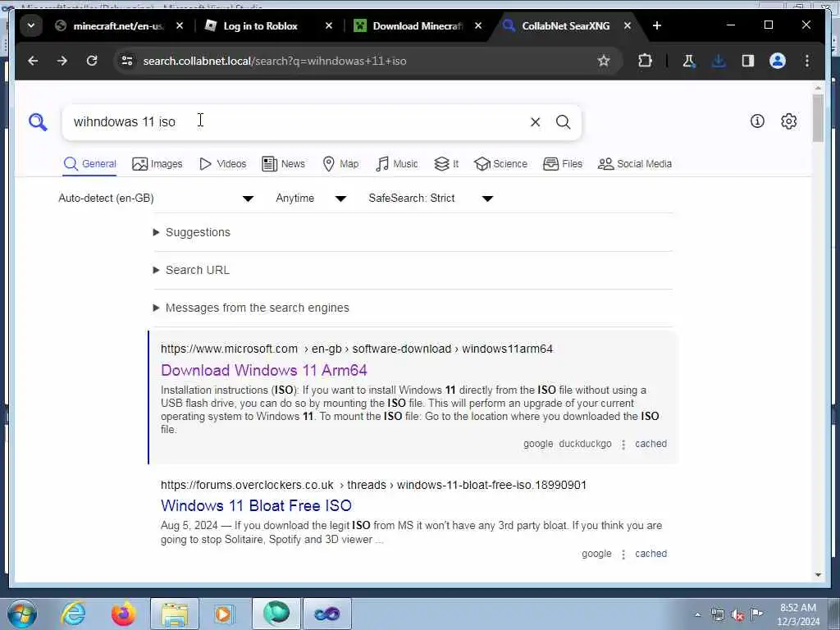Open the Auto-detect (en-GB) language dropdown
This screenshot has width=840, height=630.
click(x=156, y=199)
